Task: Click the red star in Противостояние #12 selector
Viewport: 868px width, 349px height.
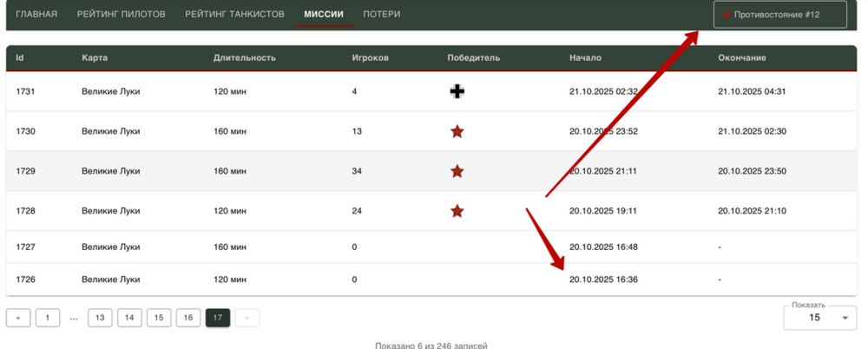Action: 727,15
